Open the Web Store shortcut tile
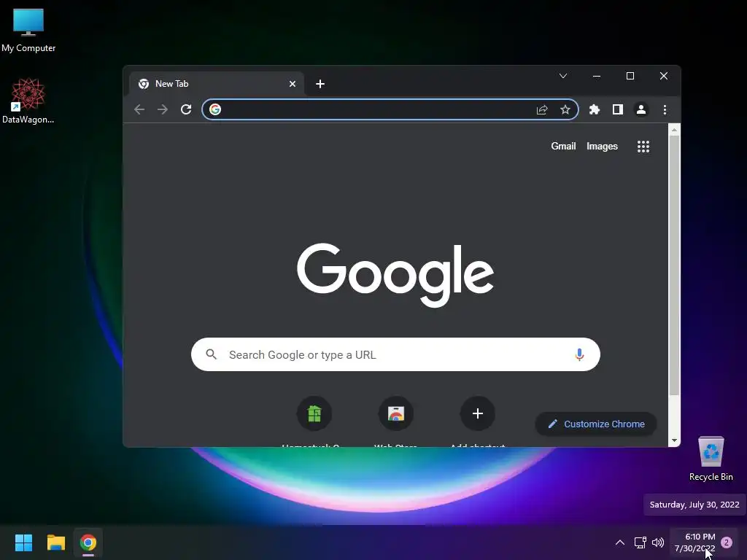 (395, 413)
